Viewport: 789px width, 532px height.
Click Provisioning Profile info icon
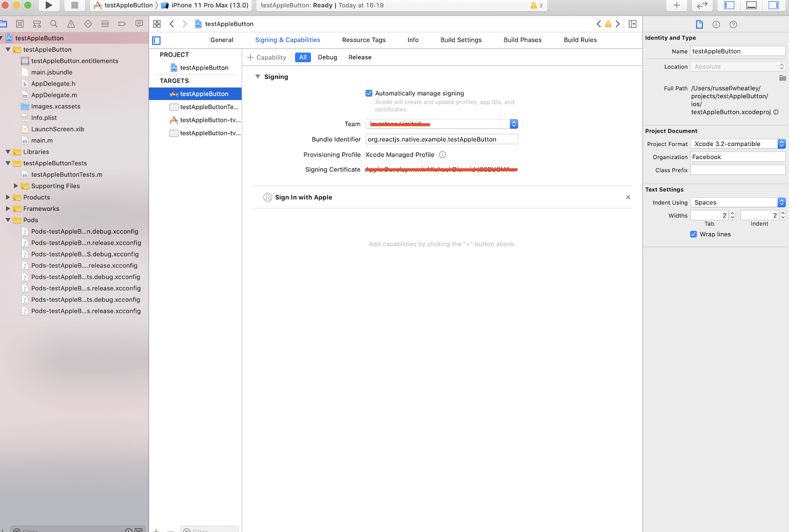(442, 155)
